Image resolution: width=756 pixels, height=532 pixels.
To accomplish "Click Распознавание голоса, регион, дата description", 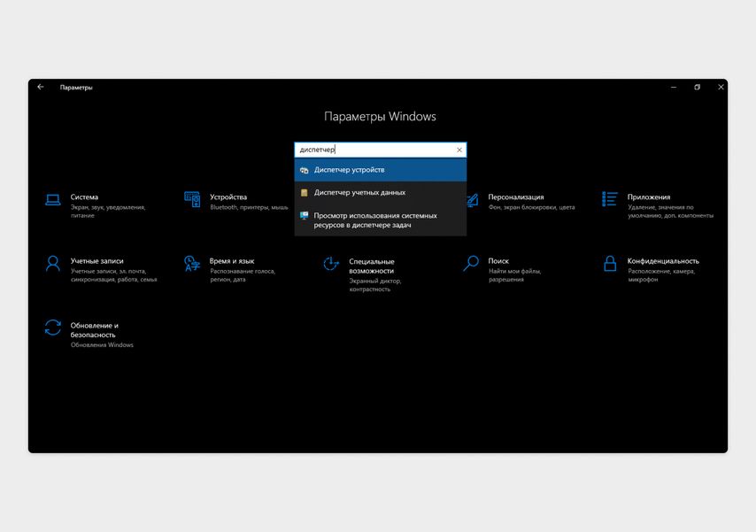I will tap(243, 275).
